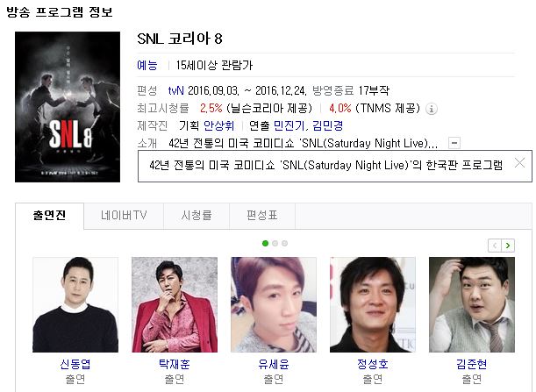Select the first green pagination dot
536x392 pixels.
[x=265, y=243]
